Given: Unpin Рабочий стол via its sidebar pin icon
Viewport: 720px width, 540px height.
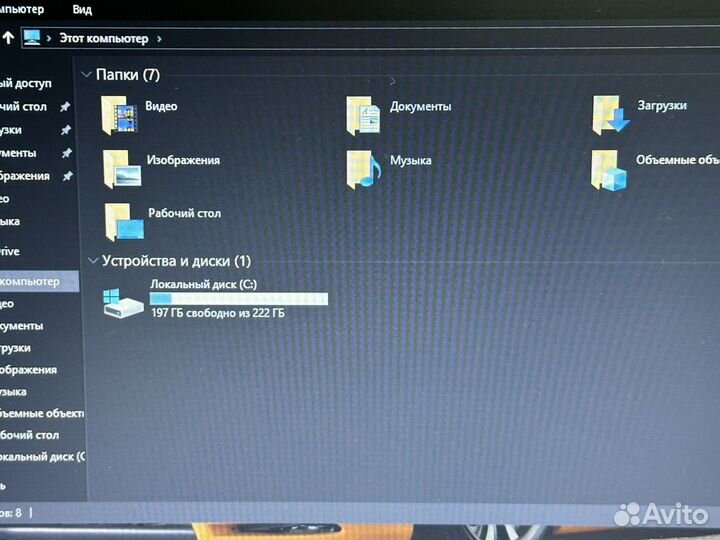Looking at the screenshot, I should (65, 107).
